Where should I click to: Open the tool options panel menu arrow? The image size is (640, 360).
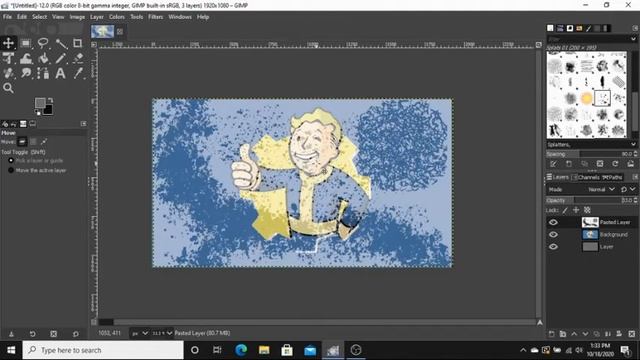coord(84,124)
